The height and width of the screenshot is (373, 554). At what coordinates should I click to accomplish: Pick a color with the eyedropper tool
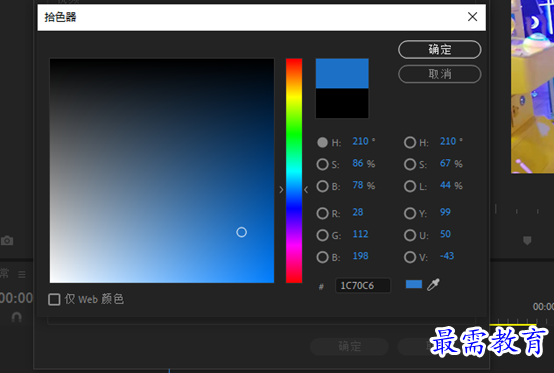tap(433, 285)
